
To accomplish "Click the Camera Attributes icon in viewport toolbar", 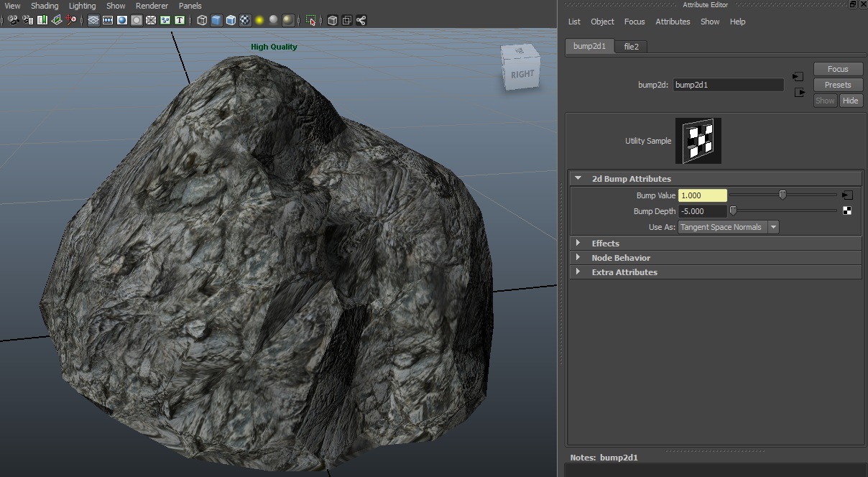I will (x=27, y=20).
